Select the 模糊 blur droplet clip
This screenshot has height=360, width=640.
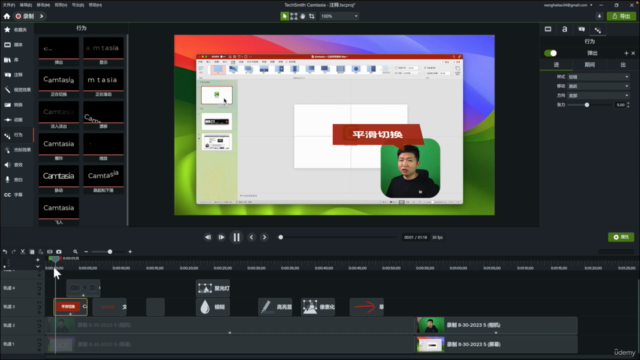(x=213, y=307)
